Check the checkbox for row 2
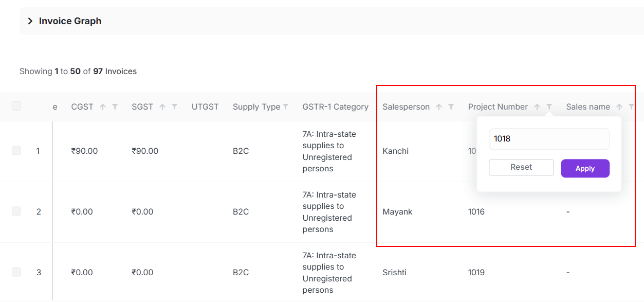Viewport: 644px width, 302px height. point(16,211)
